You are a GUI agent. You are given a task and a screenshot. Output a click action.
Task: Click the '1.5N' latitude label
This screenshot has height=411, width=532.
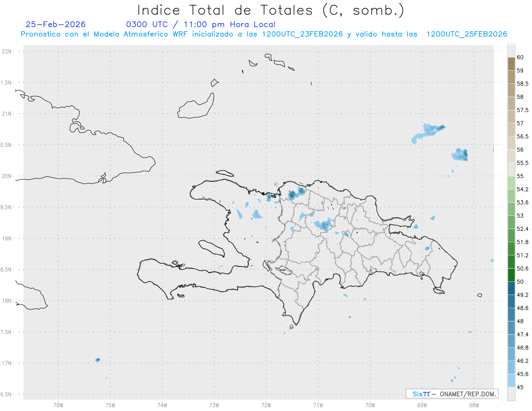point(7,82)
